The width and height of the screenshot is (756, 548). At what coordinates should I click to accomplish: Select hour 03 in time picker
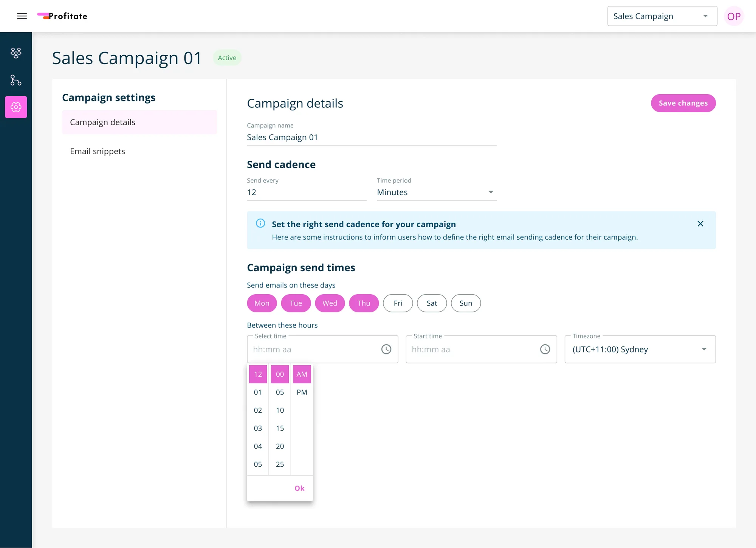click(258, 428)
